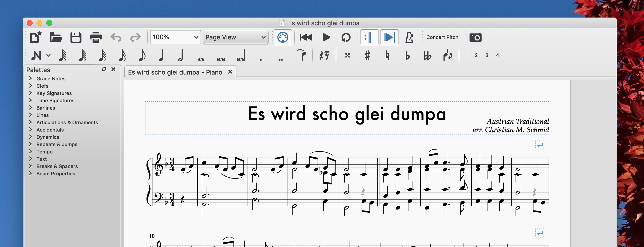Undo the last action
Image resolution: width=644 pixels, height=247 pixels.
point(116,37)
